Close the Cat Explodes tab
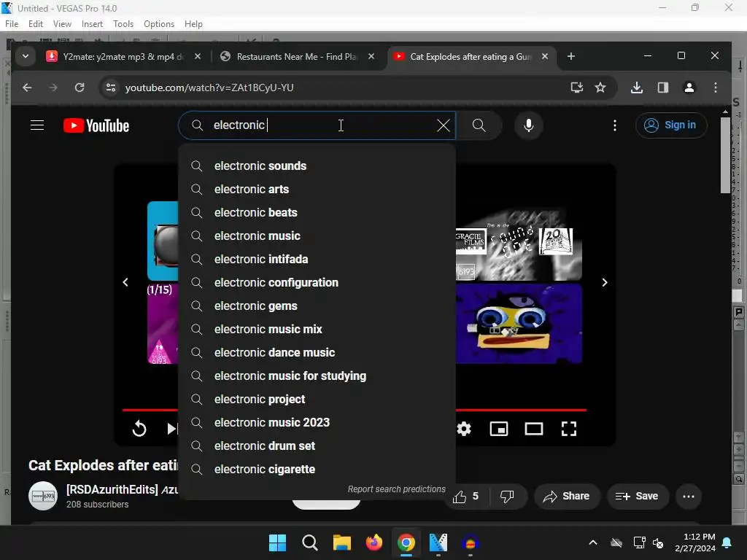 click(x=544, y=56)
